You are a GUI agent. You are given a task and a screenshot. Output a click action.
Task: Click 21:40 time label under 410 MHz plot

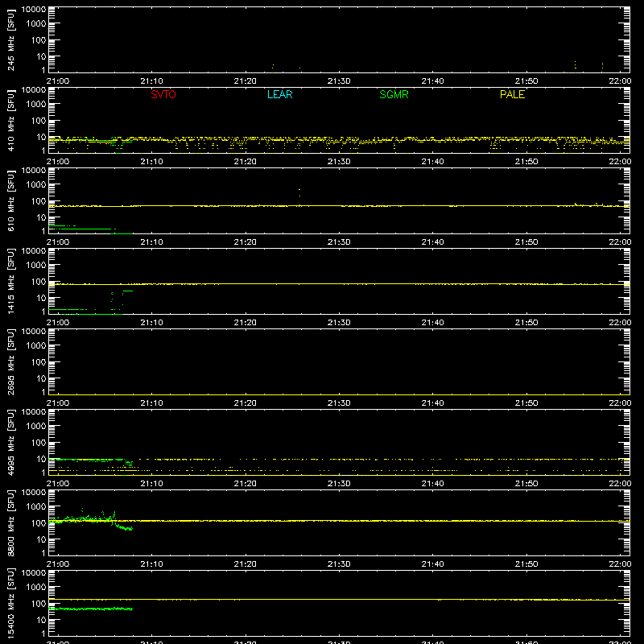tap(432, 162)
